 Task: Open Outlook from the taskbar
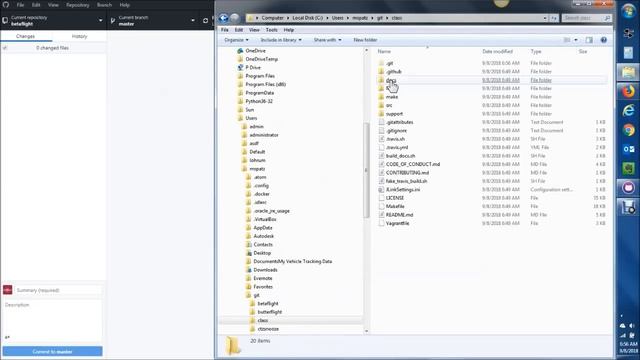pos(628,149)
